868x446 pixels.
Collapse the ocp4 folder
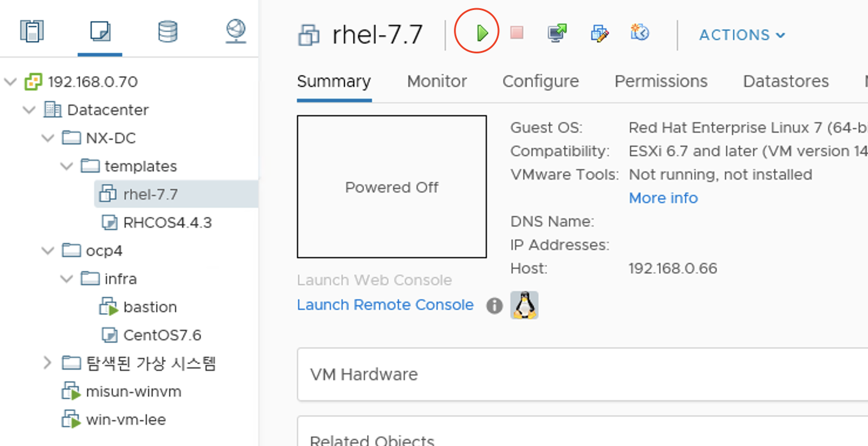coord(48,251)
